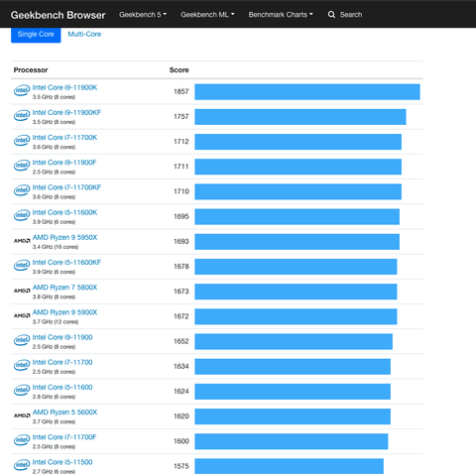Click the Intel logo beside Core i7-11700
Image resolution: width=476 pixels, height=474 pixels.
tap(22, 365)
